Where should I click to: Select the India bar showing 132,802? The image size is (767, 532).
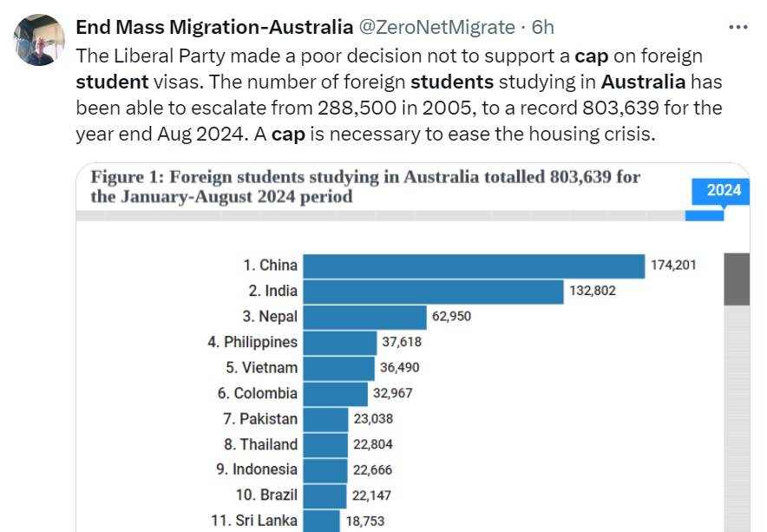[x=433, y=291]
